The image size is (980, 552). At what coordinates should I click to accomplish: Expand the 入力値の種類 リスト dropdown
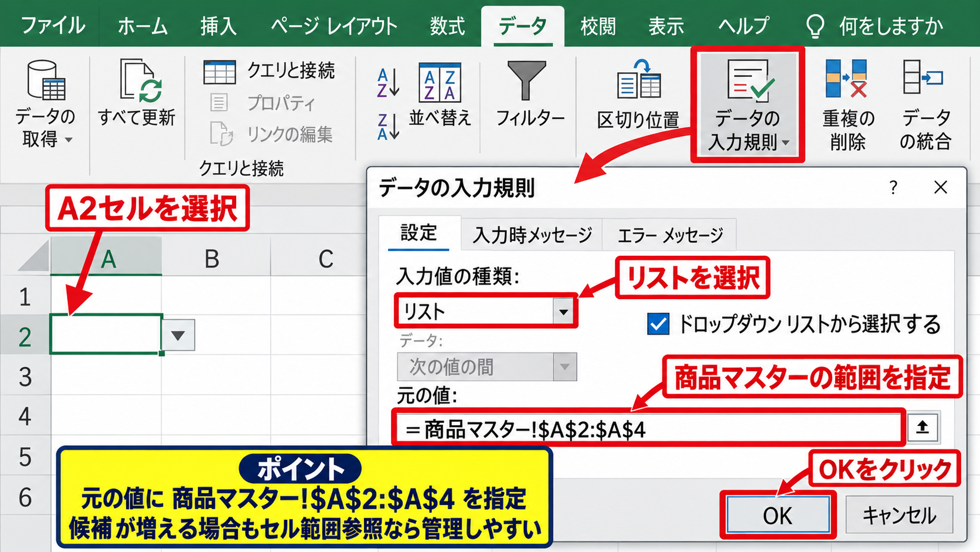click(563, 311)
